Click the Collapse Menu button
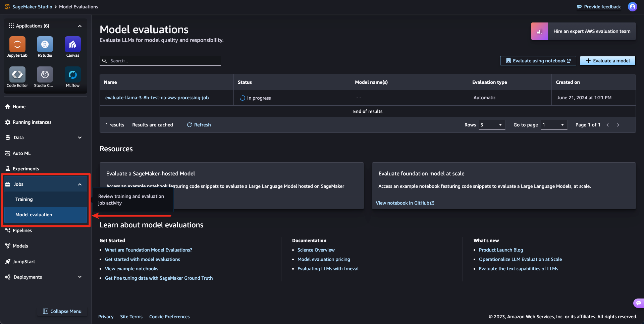The width and height of the screenshot is (644, 324). (x=62, y=311)
